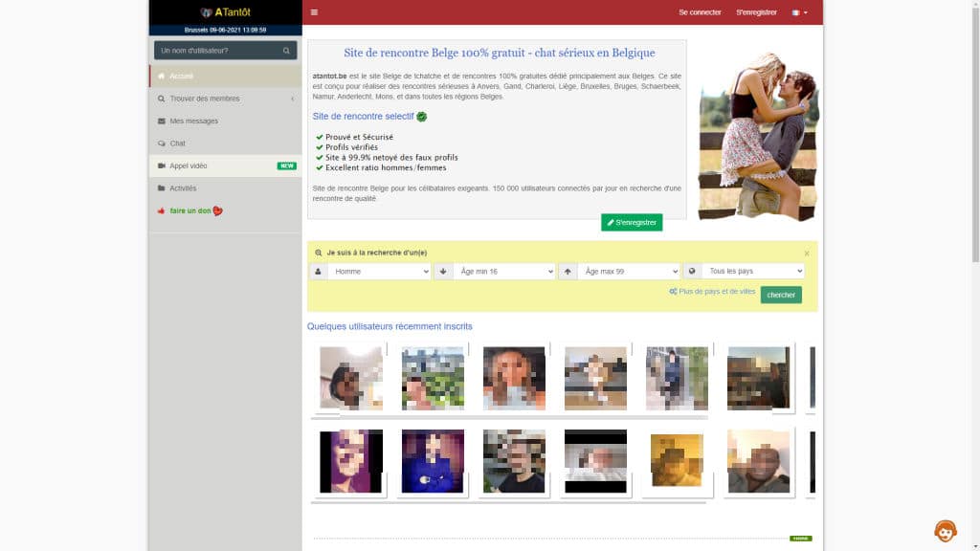Click Se connecter in the header
This screenshot has width=980, height=551.
700,12
